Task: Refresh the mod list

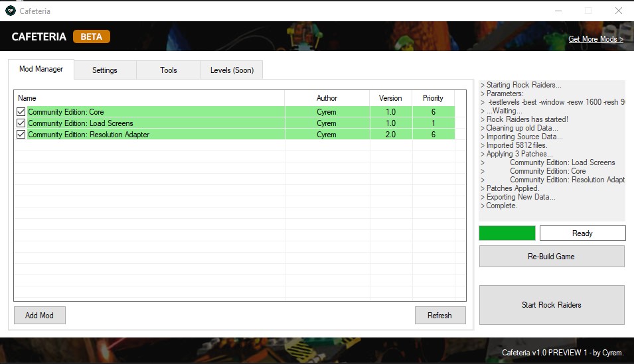Action: pyautogui.click(x=440, y=315)
